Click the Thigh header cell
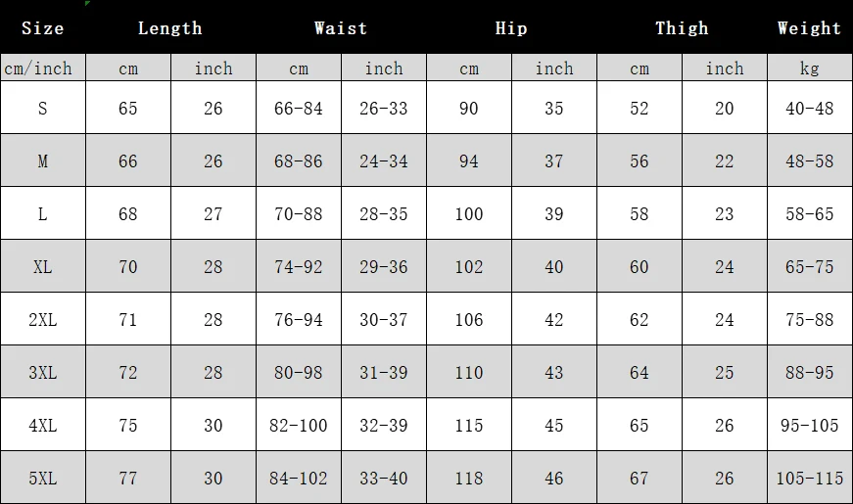 682,27
